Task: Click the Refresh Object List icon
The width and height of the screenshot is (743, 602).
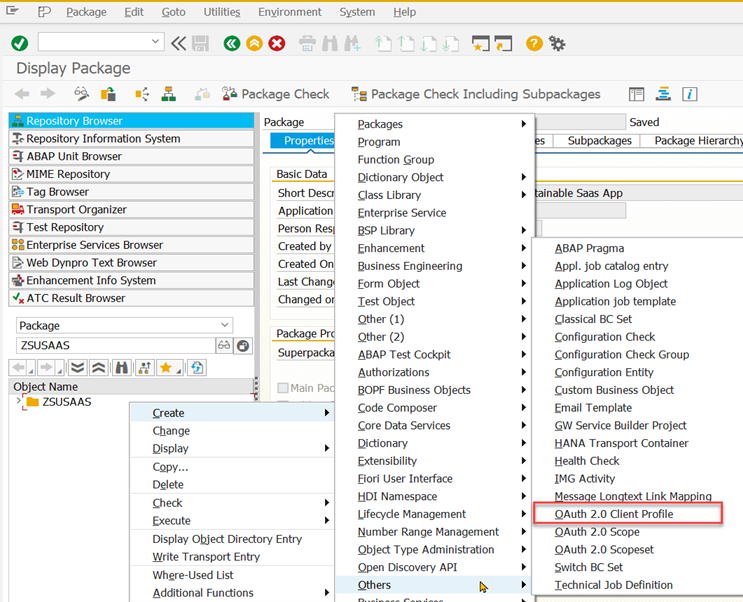Action: [x=197, y=367]
